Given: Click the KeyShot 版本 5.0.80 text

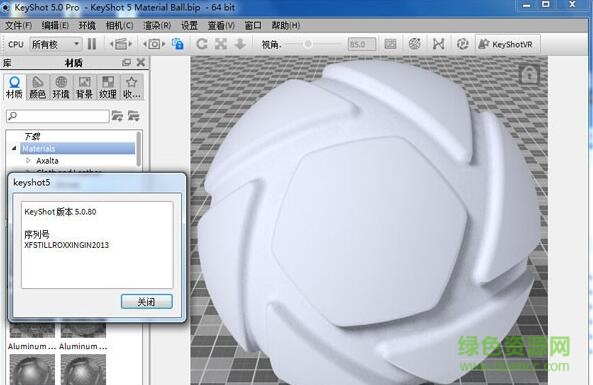Looking at the screenshot, I should 60,212.
